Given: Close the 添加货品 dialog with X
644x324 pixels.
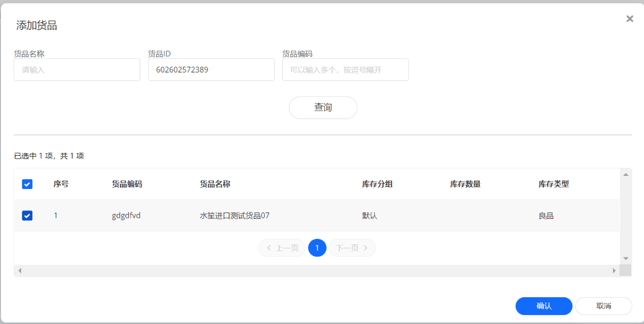Looking at the screenshot, I should 629,19.
